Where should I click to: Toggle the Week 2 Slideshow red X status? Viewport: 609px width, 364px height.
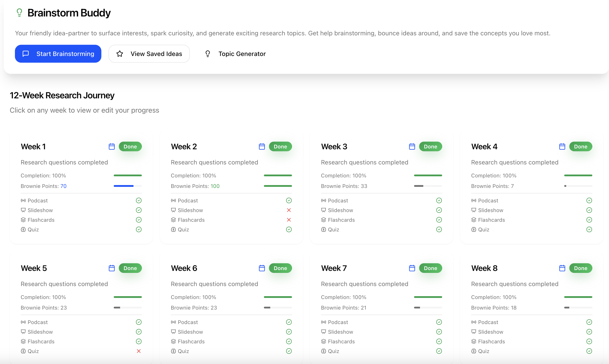289,210
